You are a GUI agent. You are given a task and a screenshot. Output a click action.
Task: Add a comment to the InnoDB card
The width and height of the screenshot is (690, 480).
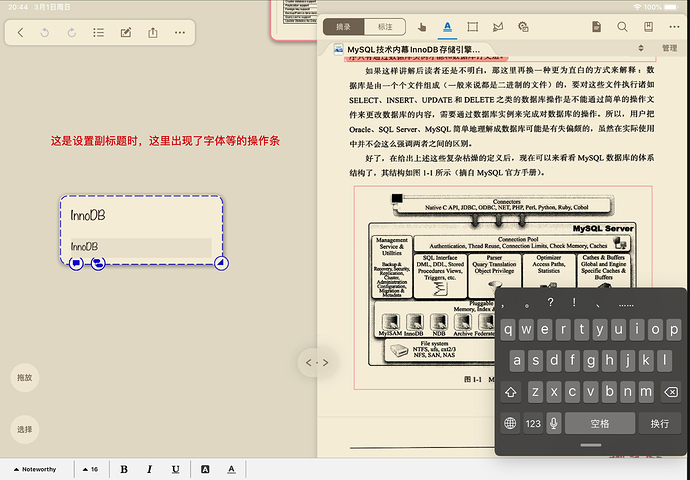coord(76,263)
